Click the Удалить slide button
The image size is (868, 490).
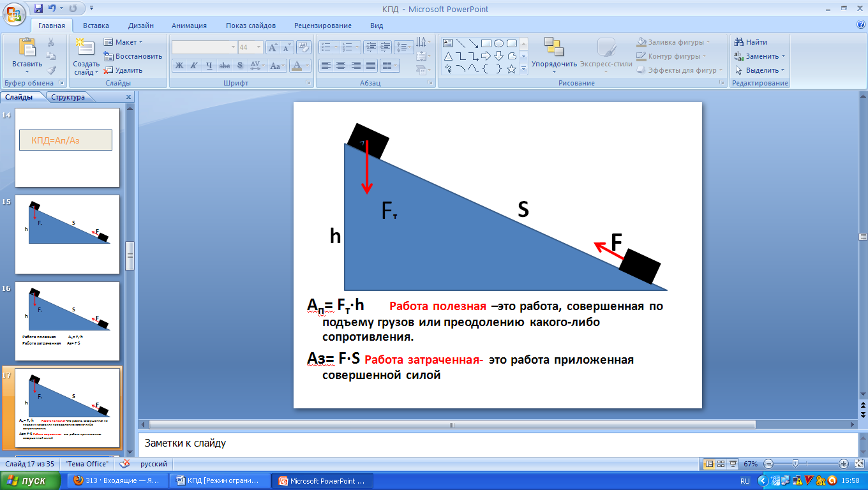coord(123,70)
